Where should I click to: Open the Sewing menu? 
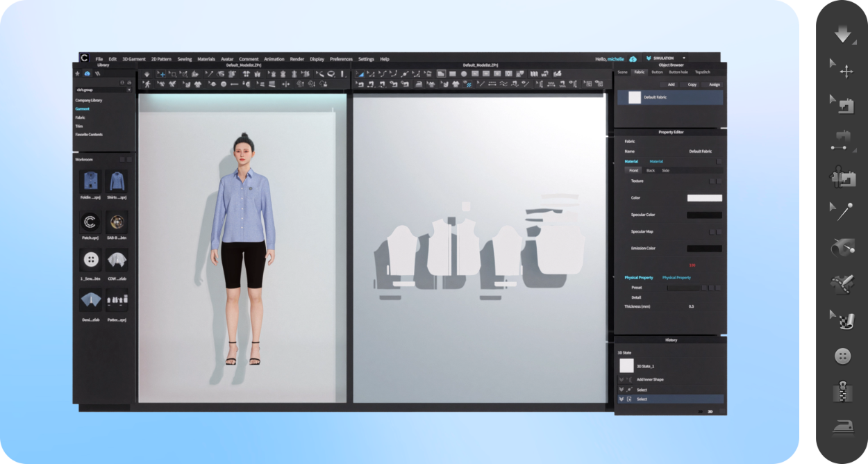point(185,59)
